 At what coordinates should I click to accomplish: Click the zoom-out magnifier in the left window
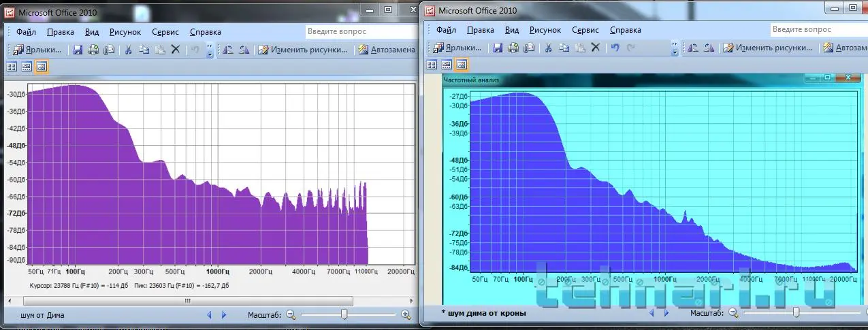coord(291,314)
